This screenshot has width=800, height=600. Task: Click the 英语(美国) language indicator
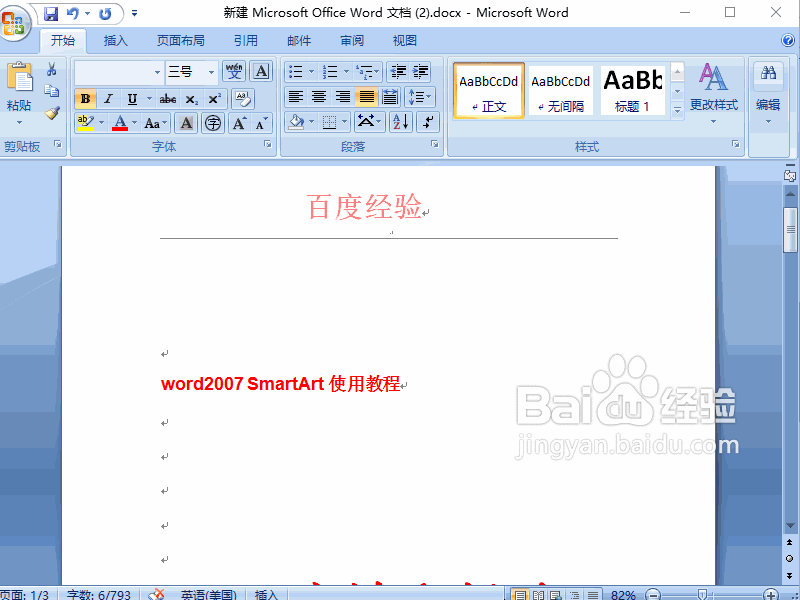tap(208, 595)
